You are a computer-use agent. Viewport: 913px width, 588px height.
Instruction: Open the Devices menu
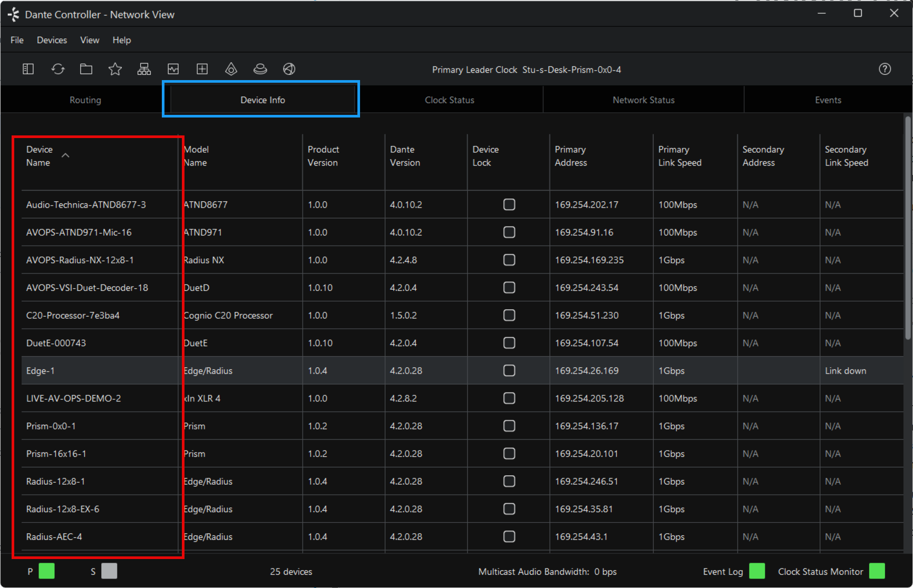click(52, 40)
